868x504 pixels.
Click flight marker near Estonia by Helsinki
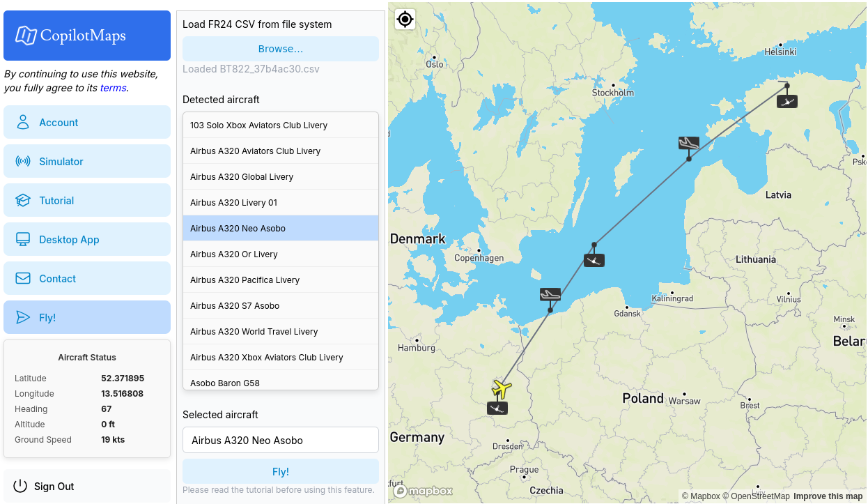[787, 101]
